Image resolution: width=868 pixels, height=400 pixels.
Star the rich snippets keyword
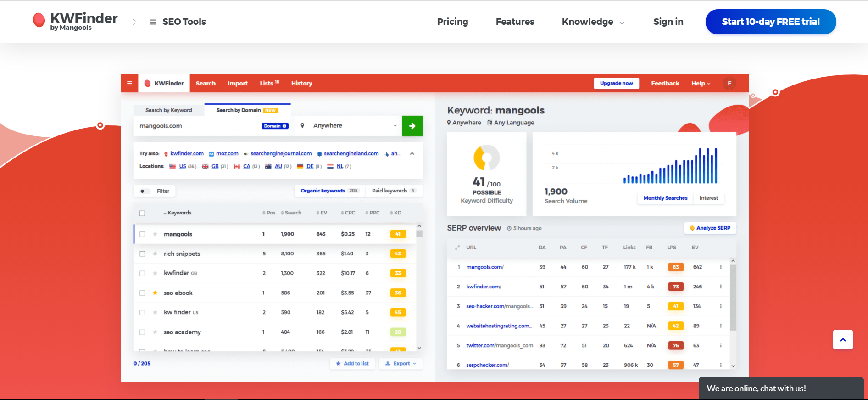(155, 254)
